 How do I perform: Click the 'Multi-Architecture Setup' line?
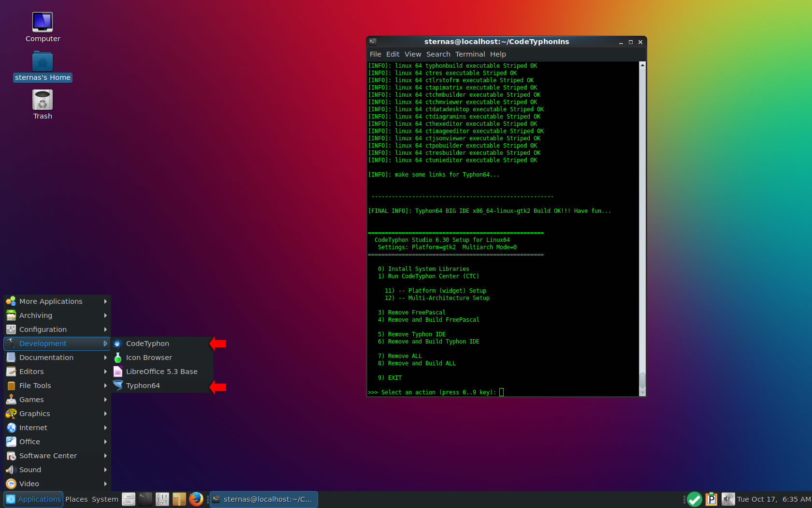tap(437, 298)
